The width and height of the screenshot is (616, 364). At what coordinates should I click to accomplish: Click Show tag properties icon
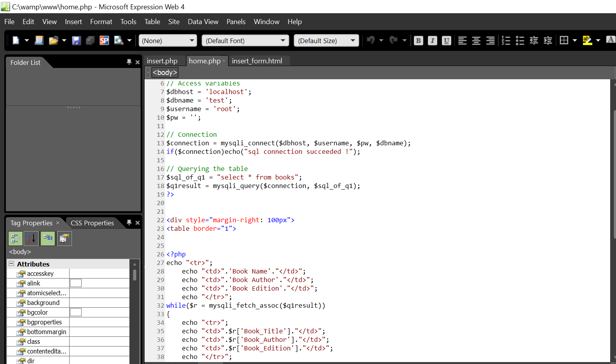tap(65, 239)
